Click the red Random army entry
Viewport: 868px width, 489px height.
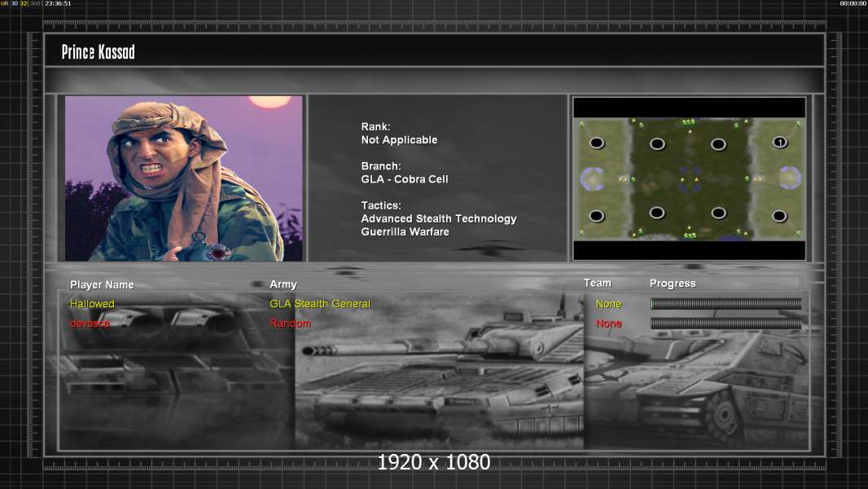pyautogui.click(x=290, y=324)
